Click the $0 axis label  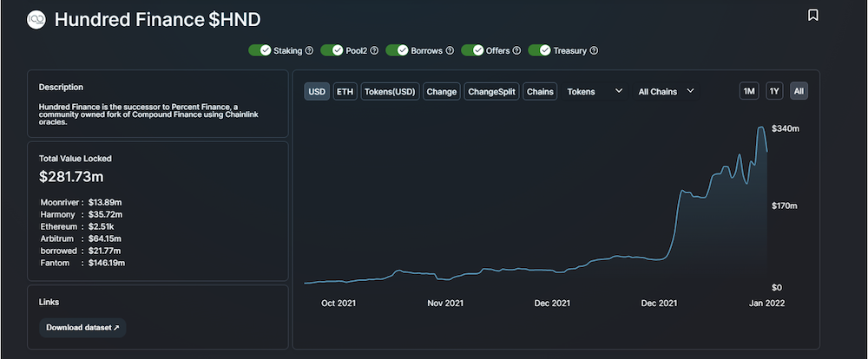777,288
